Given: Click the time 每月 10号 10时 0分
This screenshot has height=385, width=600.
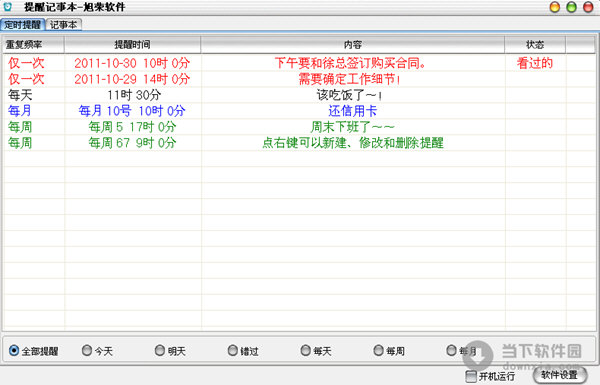Looking at the screenshot, I should tap(132, 111).
